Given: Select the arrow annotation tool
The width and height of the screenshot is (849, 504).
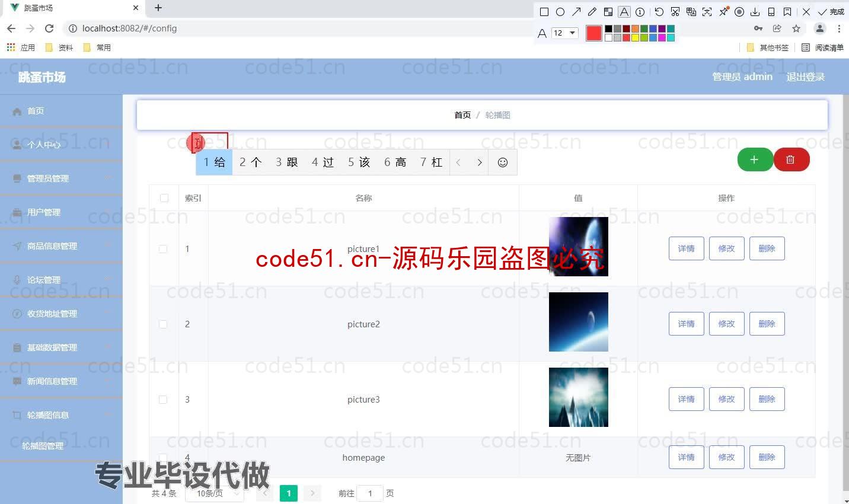Looking at the screenshot, I should [576, 12].
